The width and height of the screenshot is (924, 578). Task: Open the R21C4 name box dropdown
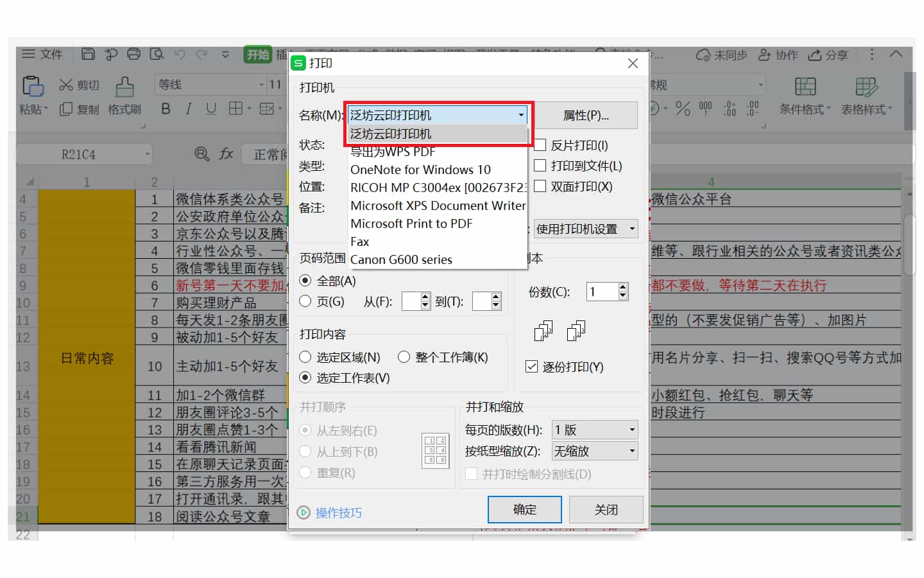(148, 154)
